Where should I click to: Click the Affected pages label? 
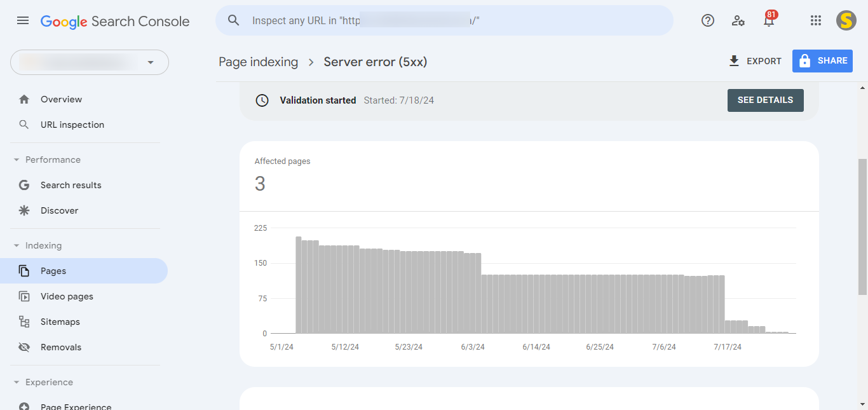click(282, 161)
